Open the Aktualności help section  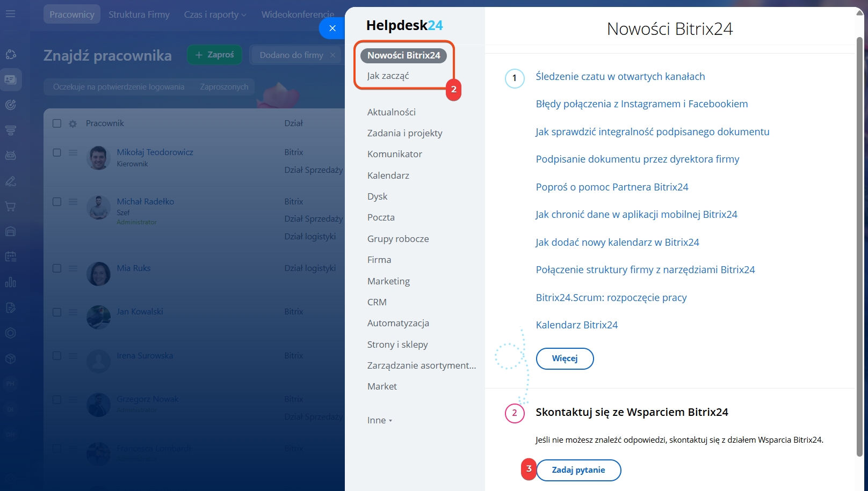click(392, 112)
